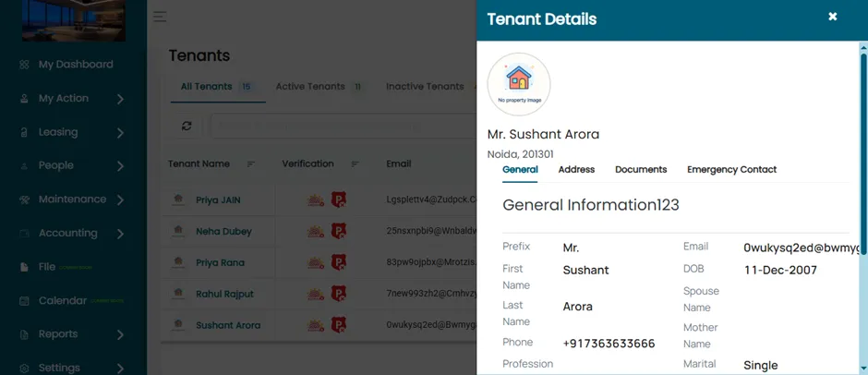Click Sushant Arora's red PAN shield icon
Screen dimensions: 868x375
(x=339, y=324)
